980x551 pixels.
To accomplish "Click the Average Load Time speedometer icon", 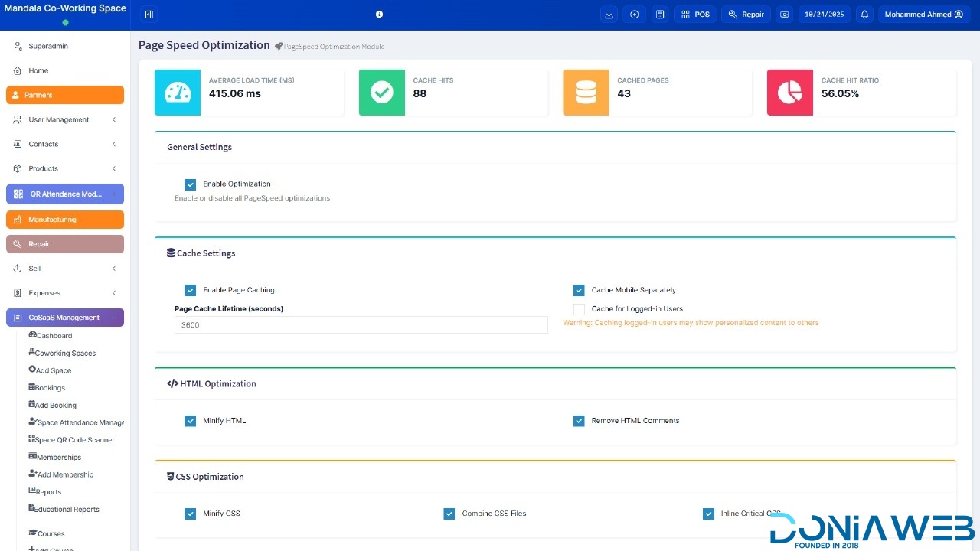I will [x=178, y=93].
